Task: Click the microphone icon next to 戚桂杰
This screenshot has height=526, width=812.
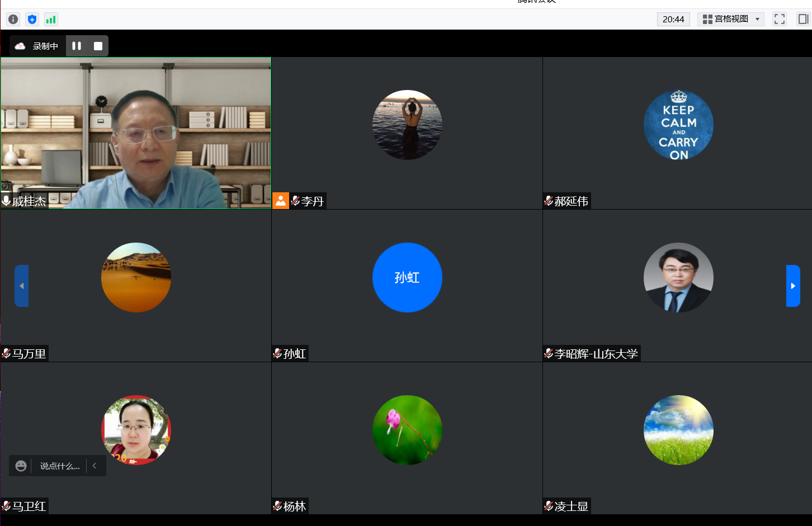Action: click(7, 201)
